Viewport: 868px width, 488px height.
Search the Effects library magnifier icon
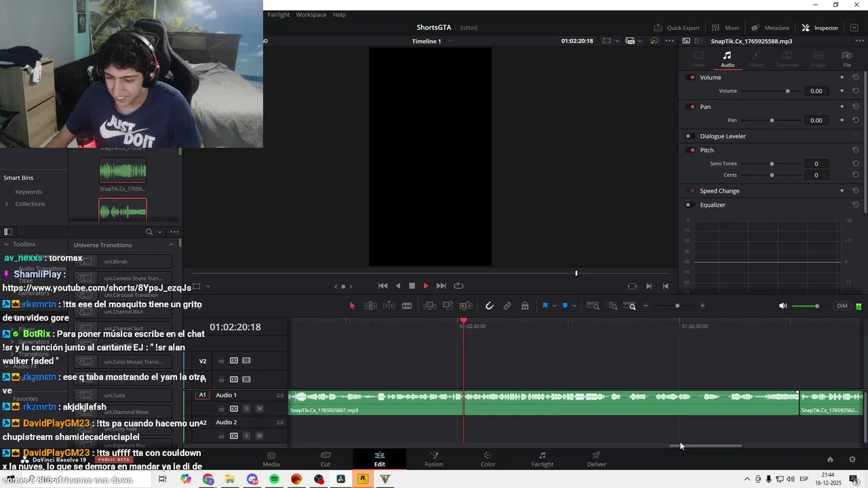pos(149,232)
